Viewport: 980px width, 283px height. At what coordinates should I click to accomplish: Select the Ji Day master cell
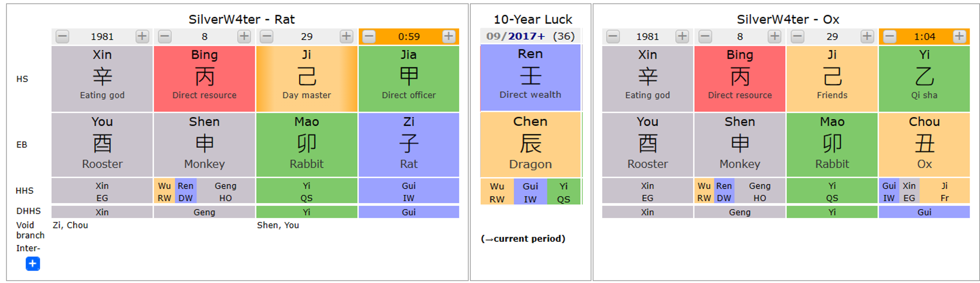(x=307, y=78)
